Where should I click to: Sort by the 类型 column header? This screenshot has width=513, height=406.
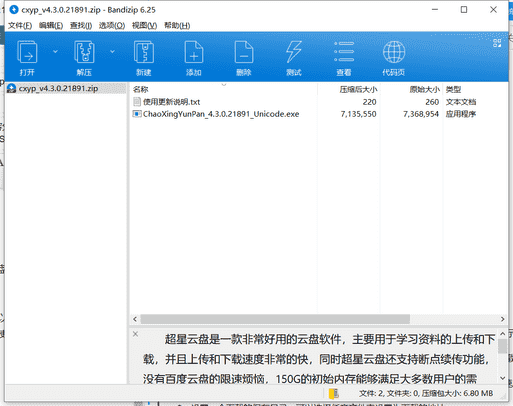coord(453,89)
